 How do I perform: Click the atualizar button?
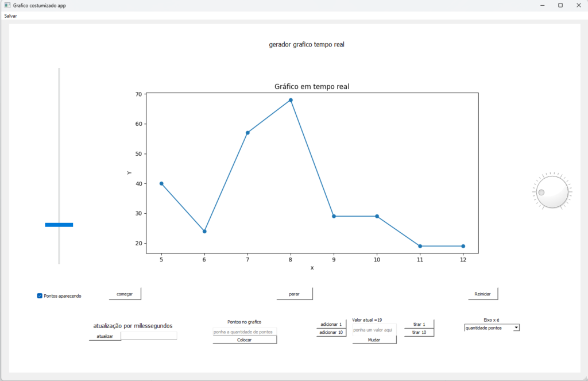pyautogui.click(x=105, y=336)
